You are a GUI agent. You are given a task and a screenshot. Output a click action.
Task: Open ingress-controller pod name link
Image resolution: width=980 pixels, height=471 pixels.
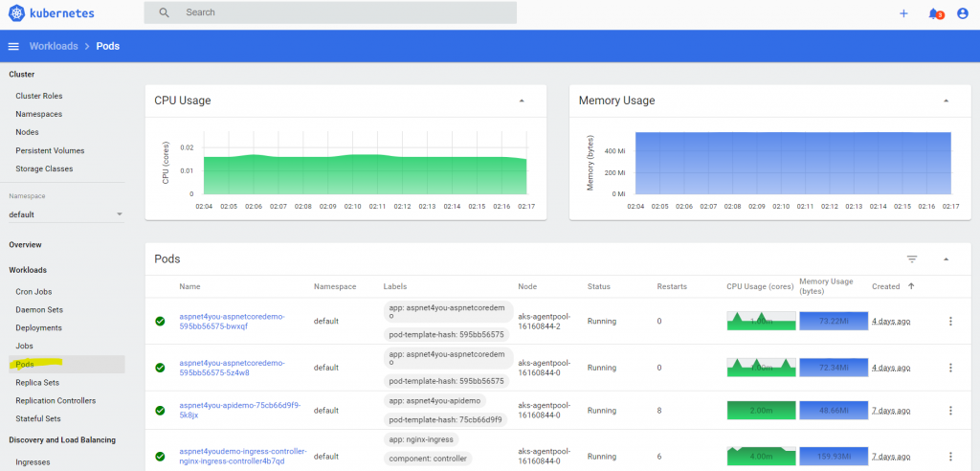pos(243,456)
